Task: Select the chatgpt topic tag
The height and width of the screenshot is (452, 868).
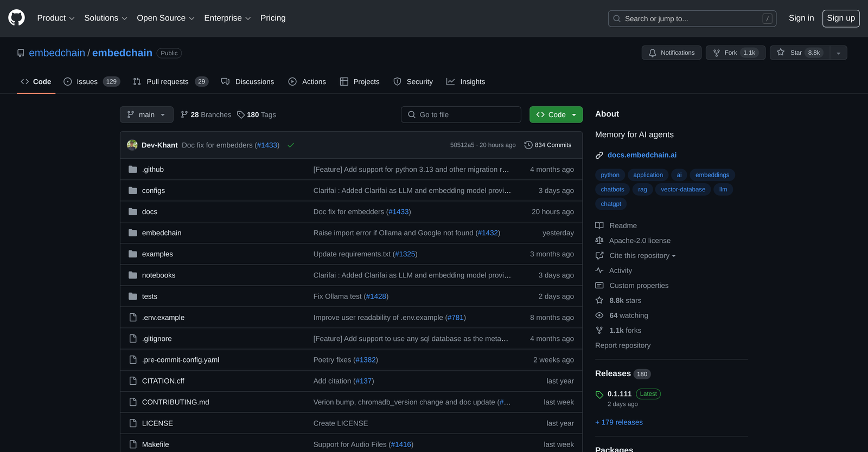Action: (x=611, y=204)
